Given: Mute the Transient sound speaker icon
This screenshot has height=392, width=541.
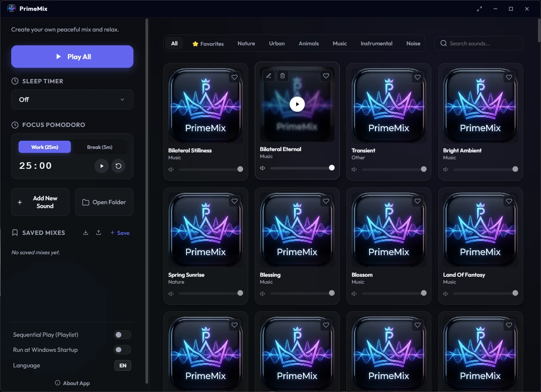Looking at the screenshot, I should (354, 170).
